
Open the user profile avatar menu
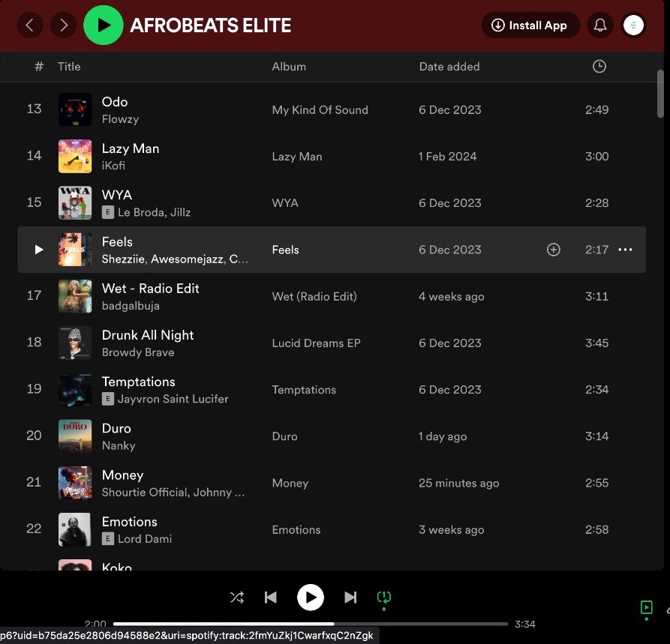click(x=633, y=25)
